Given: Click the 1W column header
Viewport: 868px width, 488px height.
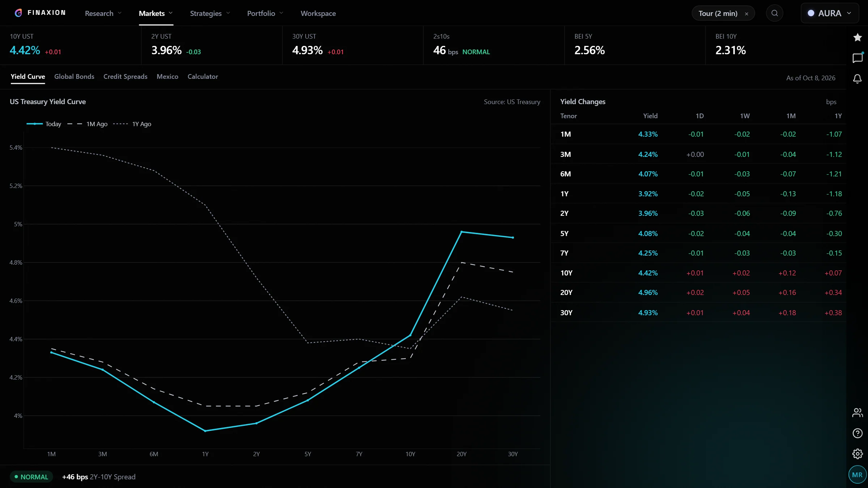Looking at the screenshot, I should point(745,116).
